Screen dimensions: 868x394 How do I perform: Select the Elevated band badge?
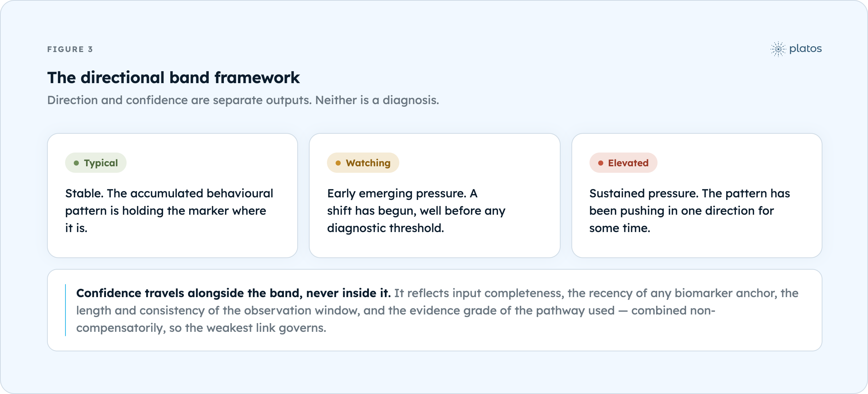(x=623, y=163)
